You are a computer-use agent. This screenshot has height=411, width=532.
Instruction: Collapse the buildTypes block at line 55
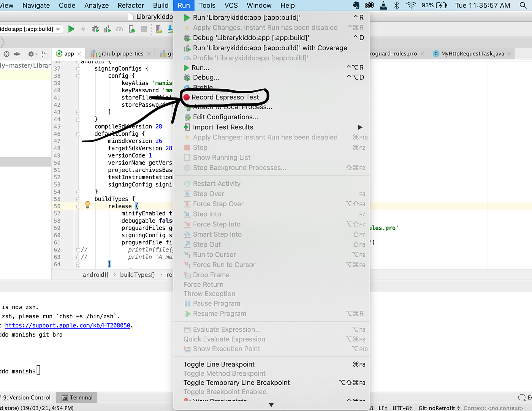pos(78,199)
